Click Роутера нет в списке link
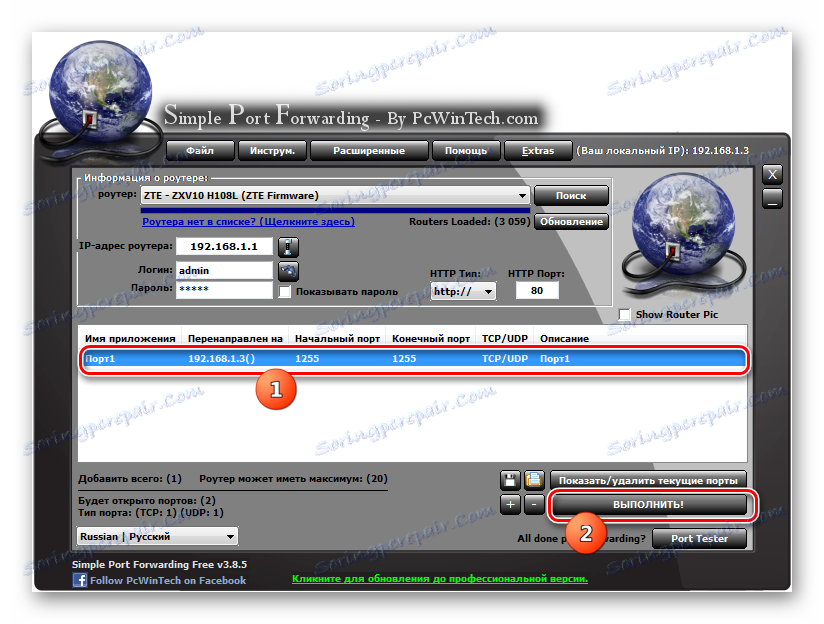Screen dimensions: 824x624 pyautogui.click(x=248, y=221)
